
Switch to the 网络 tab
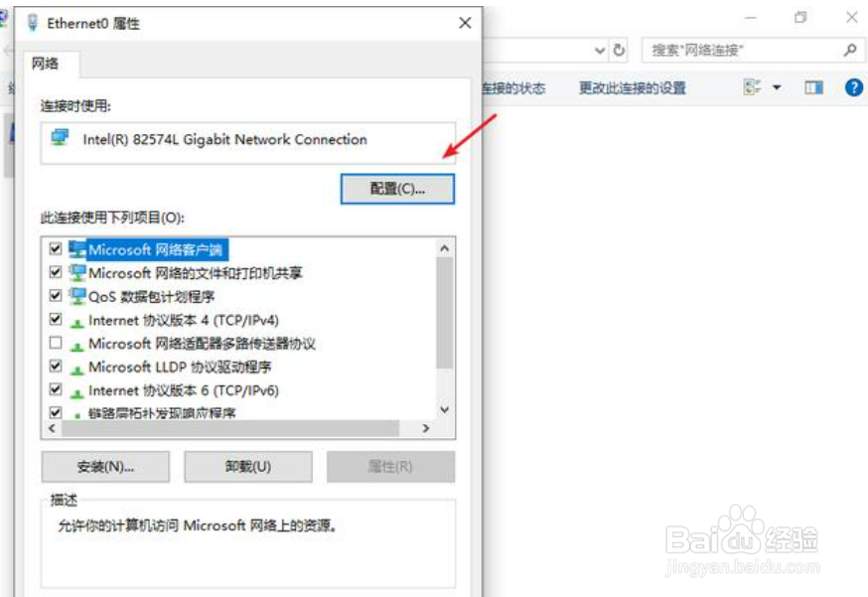pos(46,64)
